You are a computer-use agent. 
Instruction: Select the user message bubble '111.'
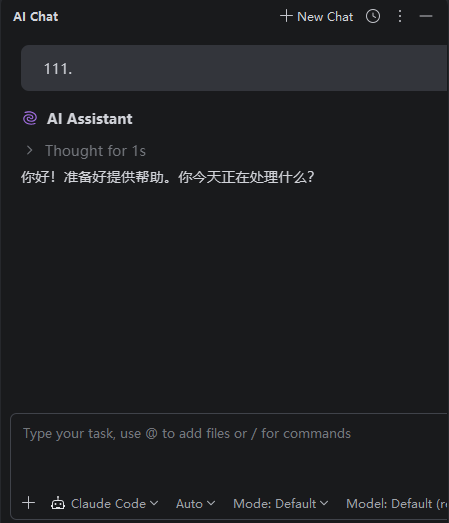[234, 68]
